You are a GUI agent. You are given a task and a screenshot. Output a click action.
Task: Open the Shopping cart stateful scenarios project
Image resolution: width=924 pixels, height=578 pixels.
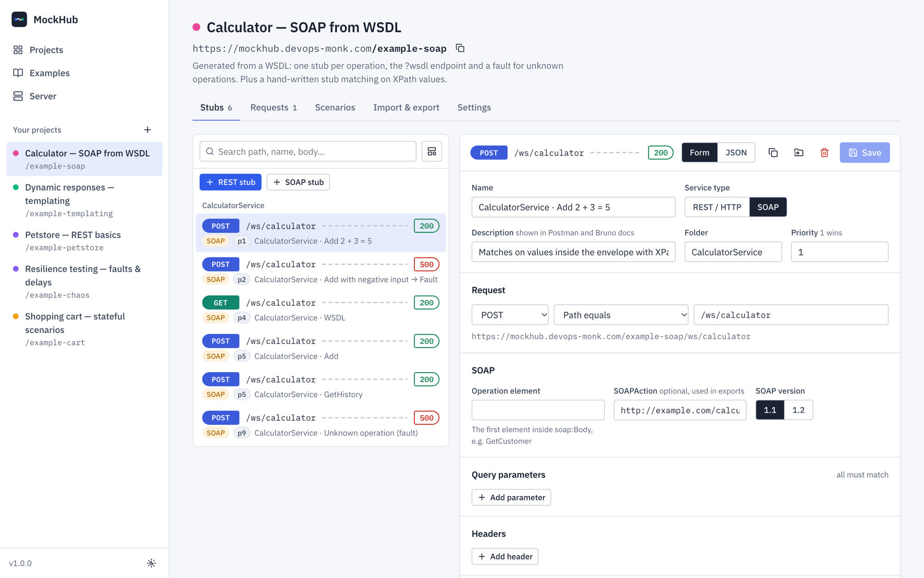85,329
